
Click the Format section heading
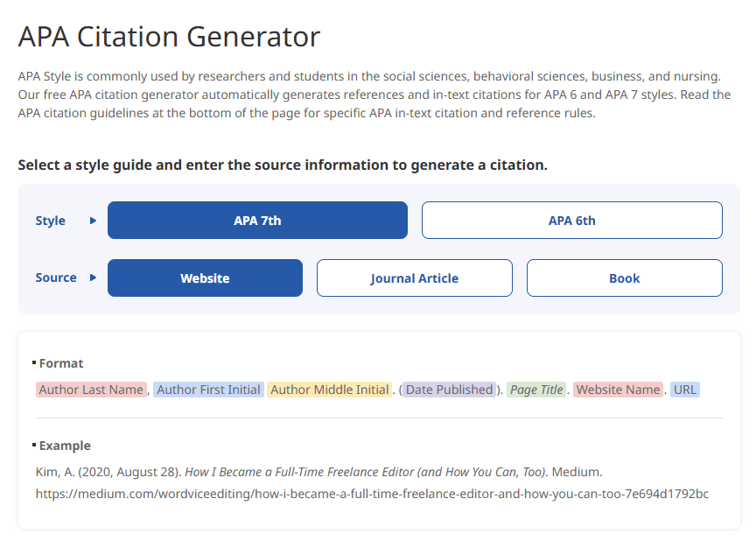(x=63, y=362)
